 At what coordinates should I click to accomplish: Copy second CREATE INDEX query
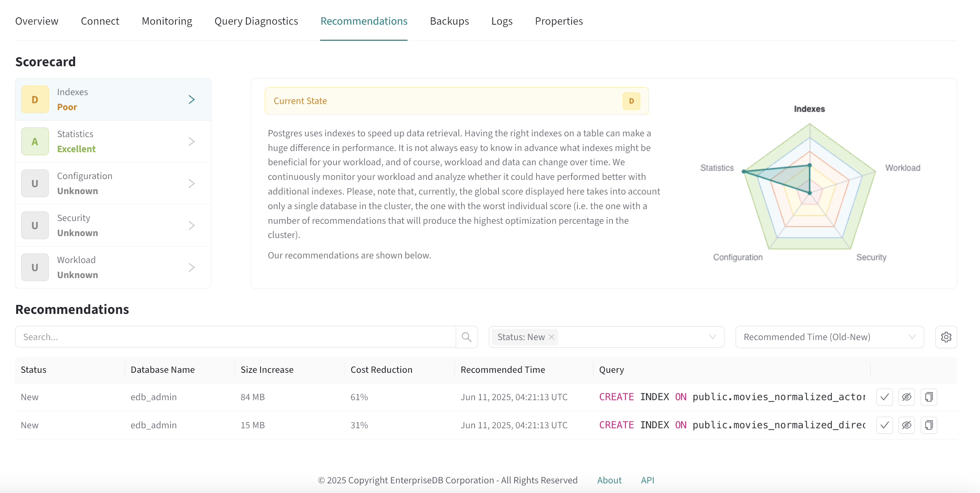tap(928, 425)
